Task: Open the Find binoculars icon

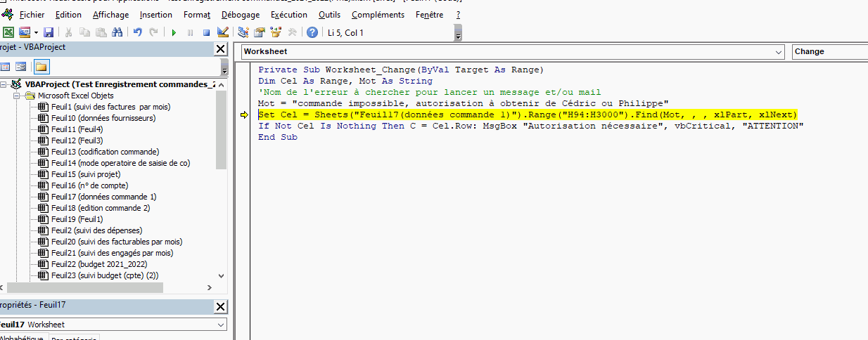Action: click(117, 32)
